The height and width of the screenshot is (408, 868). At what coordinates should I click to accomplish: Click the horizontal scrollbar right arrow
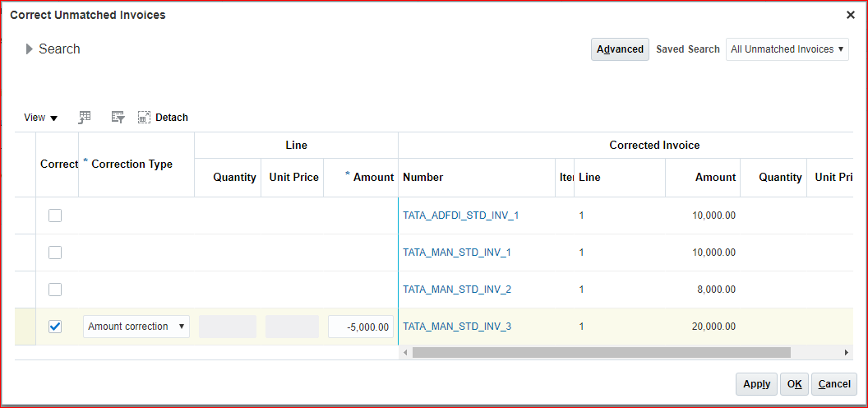(847, 352)
